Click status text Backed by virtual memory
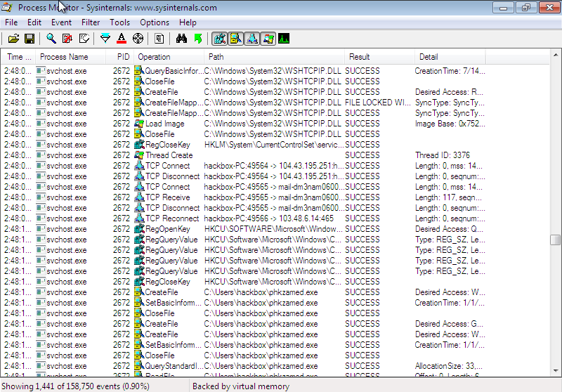 tap(241, 386)
